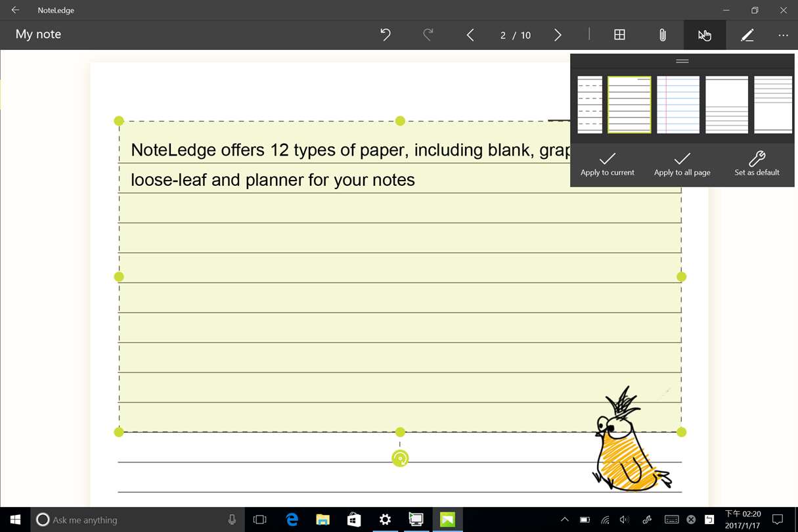This screenshot has width=798, height=532.
Task: Click the rotate handle below the text box
Action: point(400,458)
